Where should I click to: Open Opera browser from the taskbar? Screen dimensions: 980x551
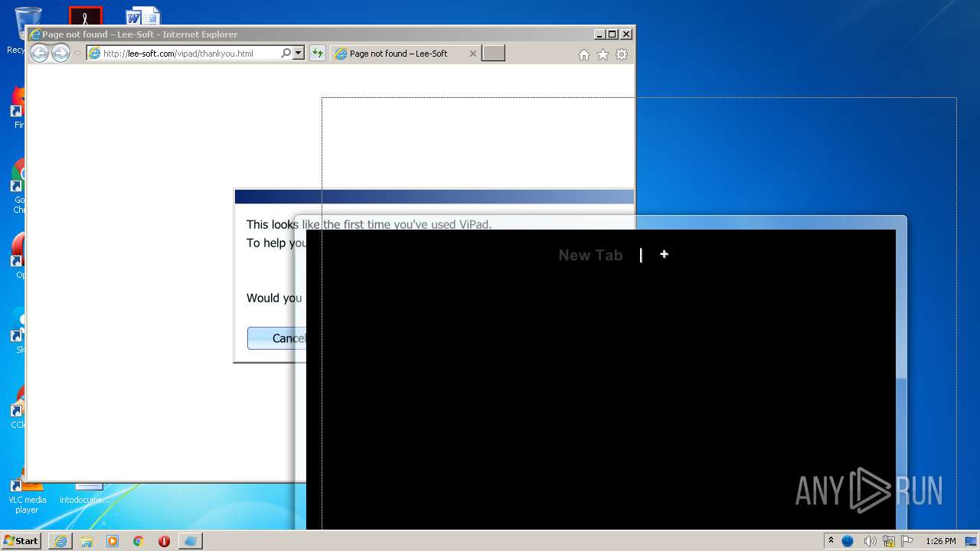pos(164,541)
